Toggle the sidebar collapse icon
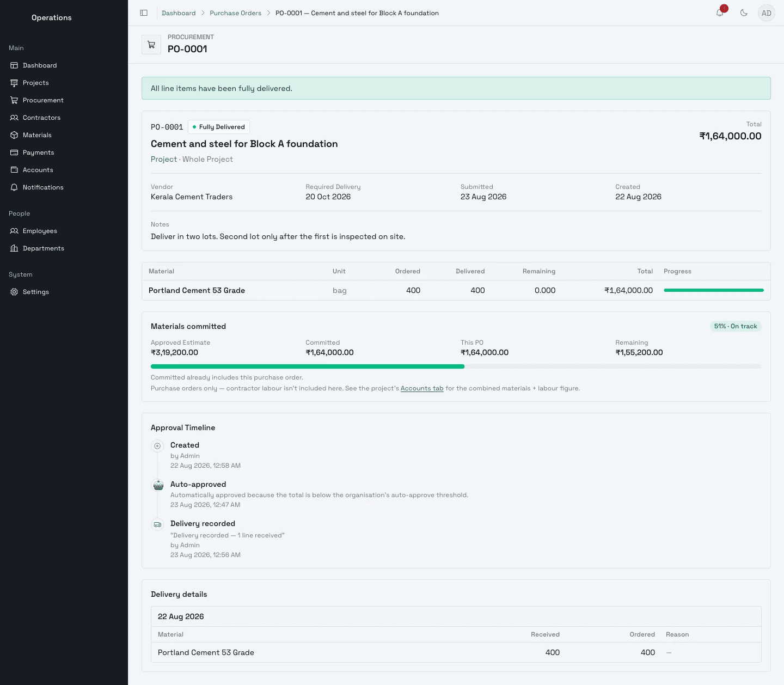Viewport: 784px width, 685px height. (144, 13)
